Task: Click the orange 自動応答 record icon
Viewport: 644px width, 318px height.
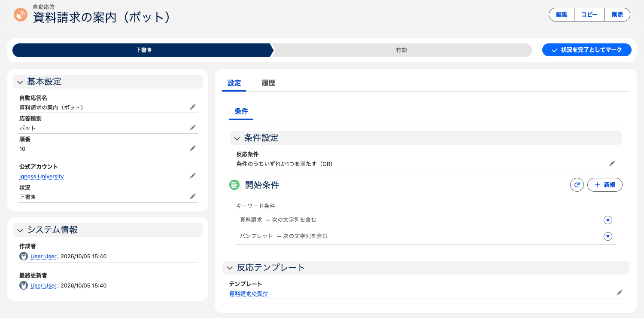Action: (21, 15)
